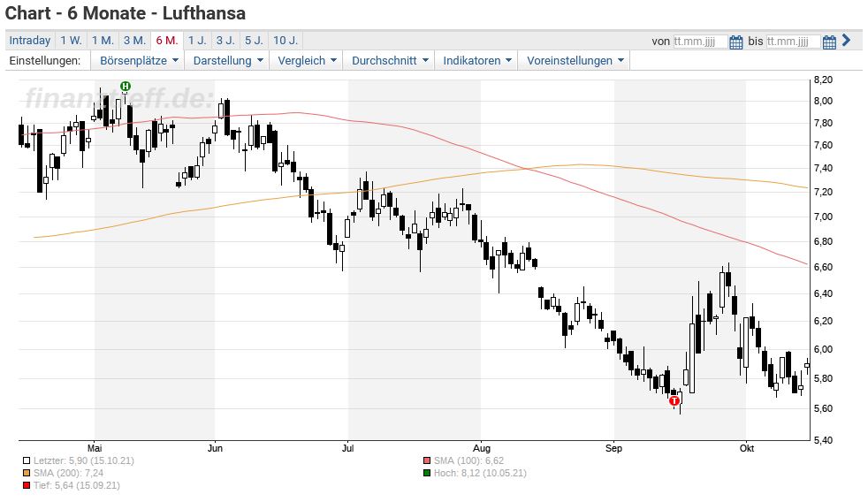This screenshot has height=502, width=868.
Task: Click legend text 'Hoch: 8,12 (10.05.21)'
Action: click(480, 473)
